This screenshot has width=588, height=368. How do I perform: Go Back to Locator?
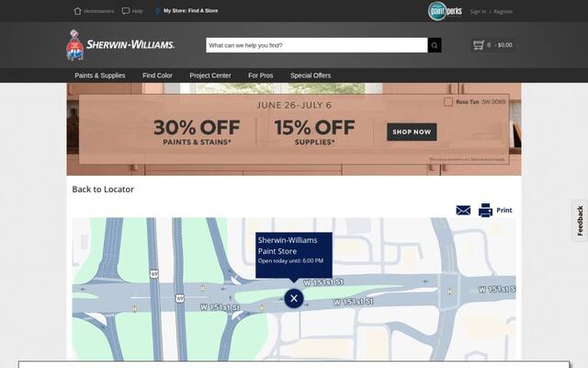(103, 190)
